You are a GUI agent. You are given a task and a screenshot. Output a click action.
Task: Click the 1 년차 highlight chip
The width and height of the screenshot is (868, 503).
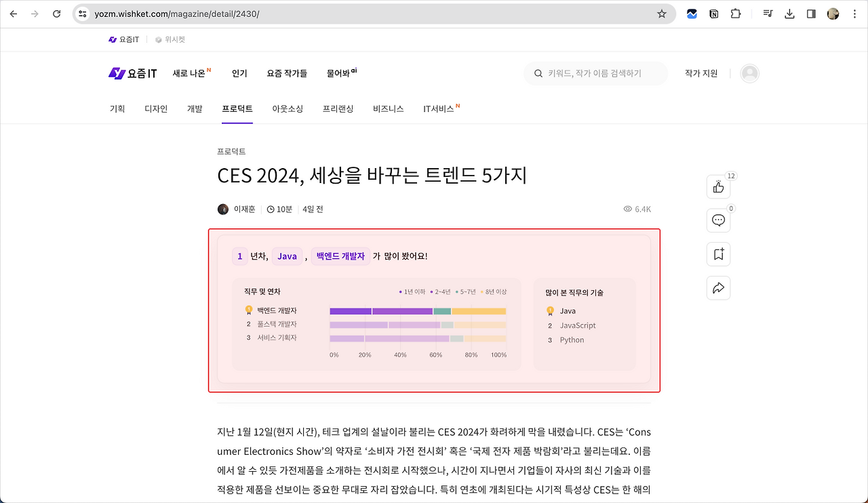pyautogui.click(x=240, y=256)
